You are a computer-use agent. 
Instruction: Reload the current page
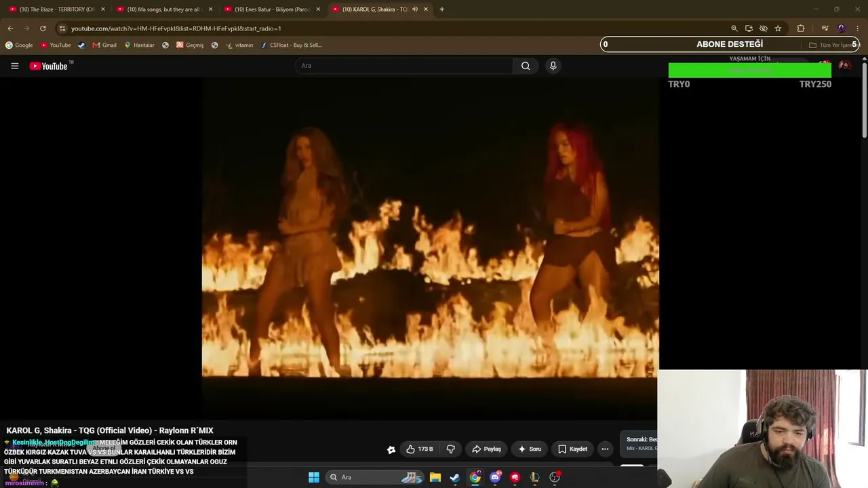43,28
